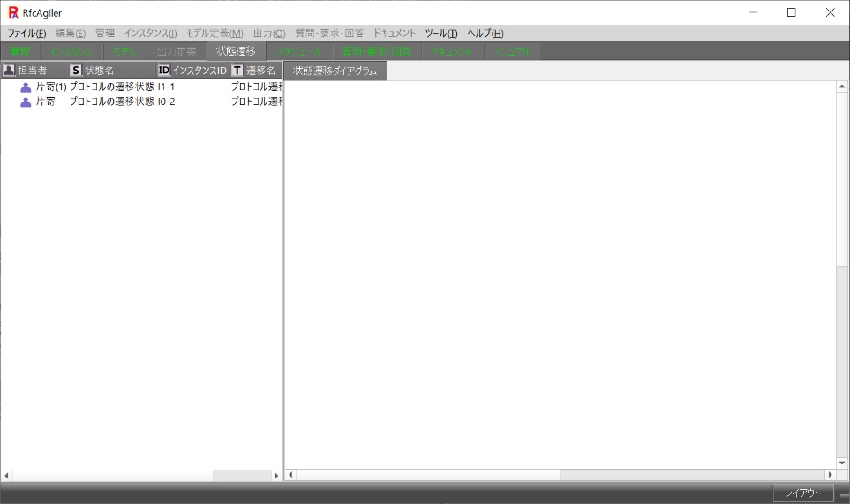Image resolution: width=850 pixels, height=504 pixels.
Task: Switch to the green ドキュメント tab
Action: [x=452, y=51]
